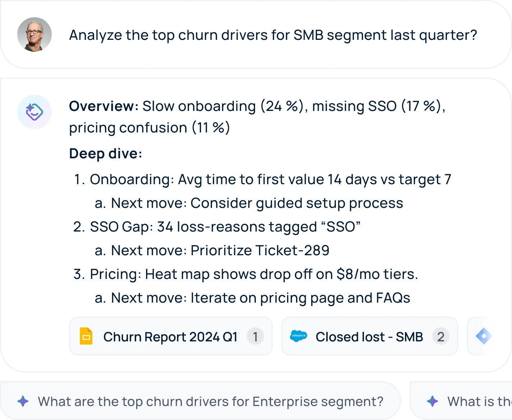Click the sparkle icon on the cut-off right suggestion

coord(432,401)
